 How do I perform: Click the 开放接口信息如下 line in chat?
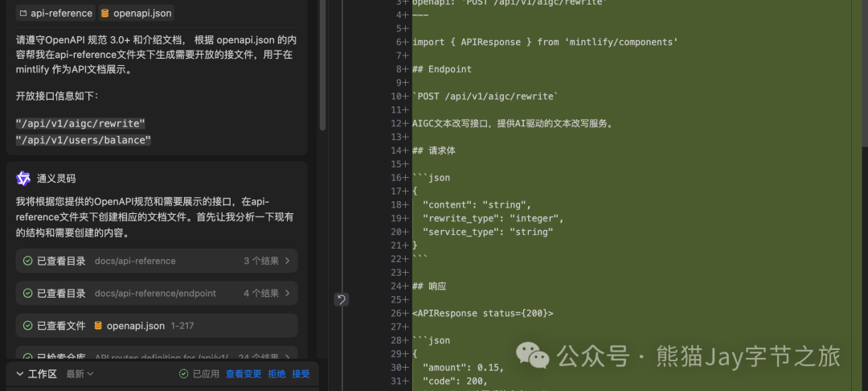click(57, 97)
